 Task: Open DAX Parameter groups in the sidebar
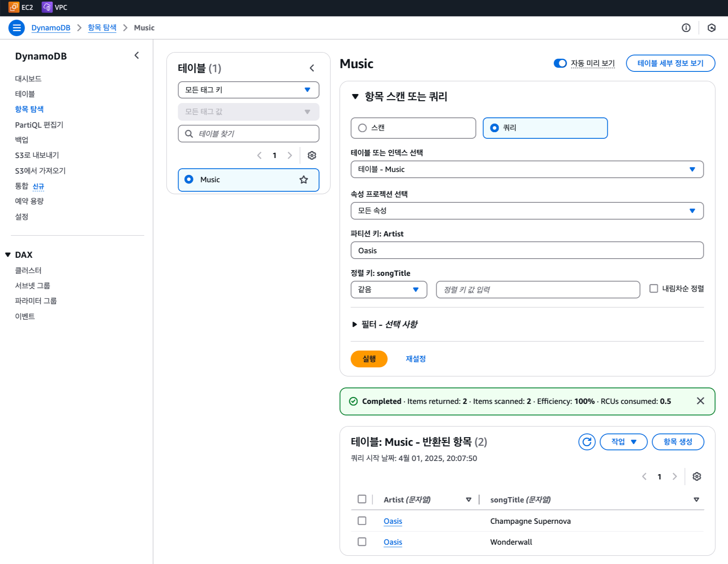(x=36, y=301)
